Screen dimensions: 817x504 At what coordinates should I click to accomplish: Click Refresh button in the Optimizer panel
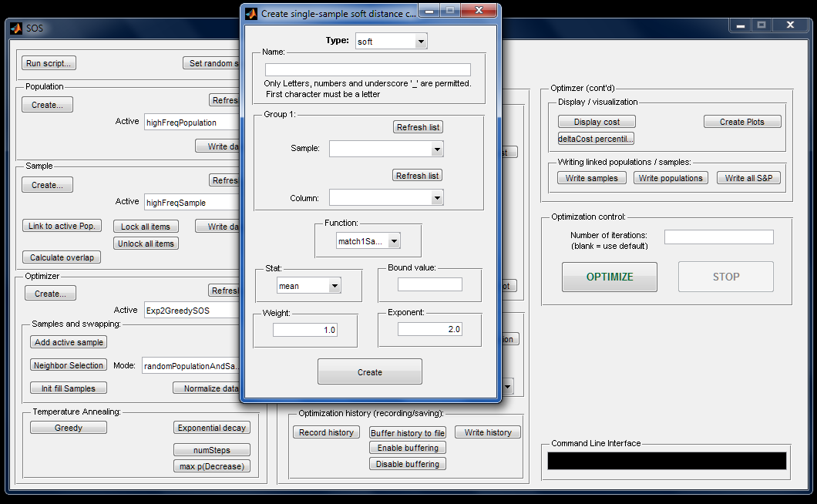tap(224, 291)
